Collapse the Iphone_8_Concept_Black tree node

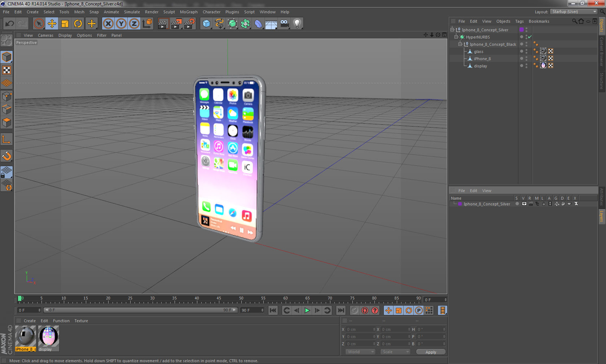460,44
